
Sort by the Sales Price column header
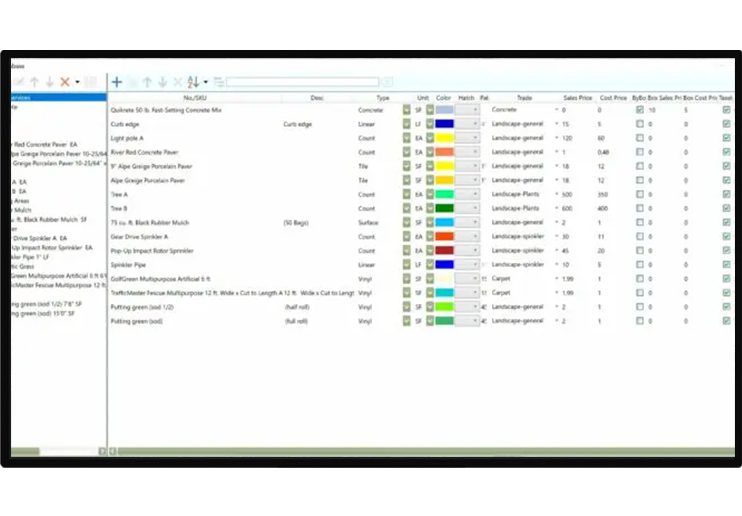point(577,98)
